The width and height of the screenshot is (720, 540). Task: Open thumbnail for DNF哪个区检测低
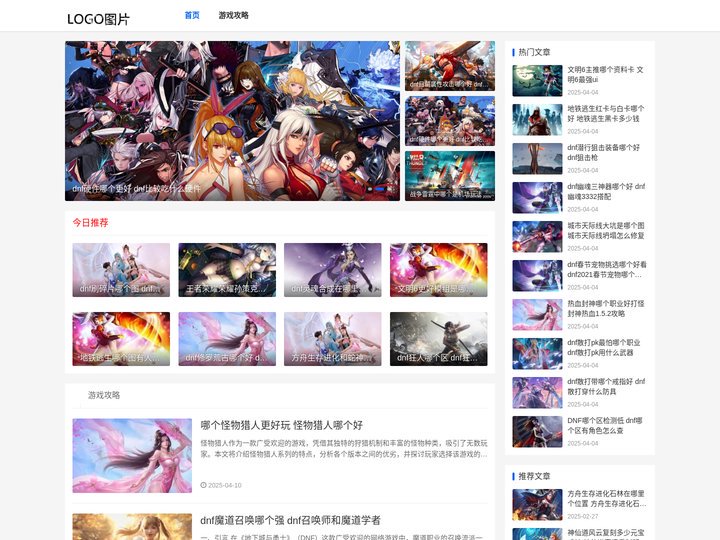coord(537,432)
